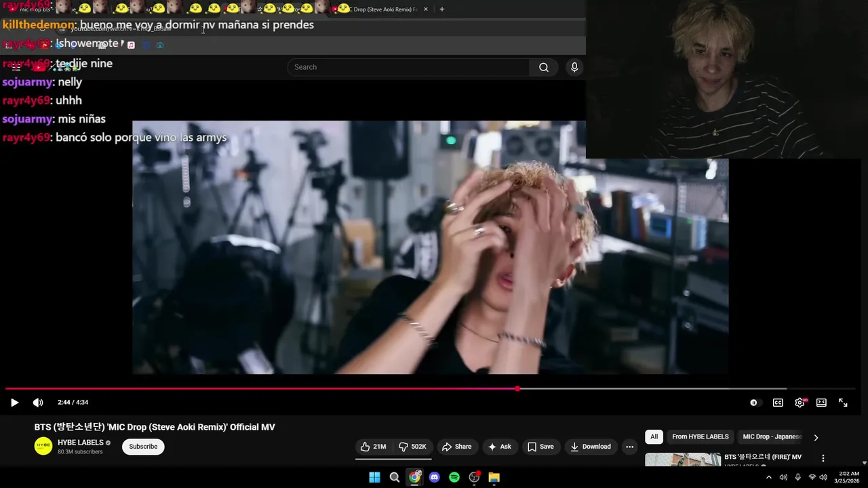This screenshot has width=868, height=488.
Task: Save video to a playlist
Action: pyautogui.click(x=540, y=447)
